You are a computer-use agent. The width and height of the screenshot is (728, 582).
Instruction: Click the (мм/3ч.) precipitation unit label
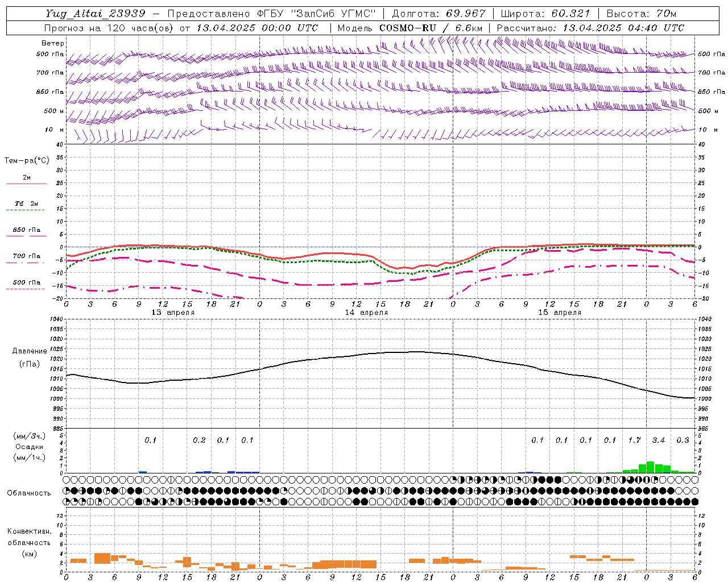30,436
